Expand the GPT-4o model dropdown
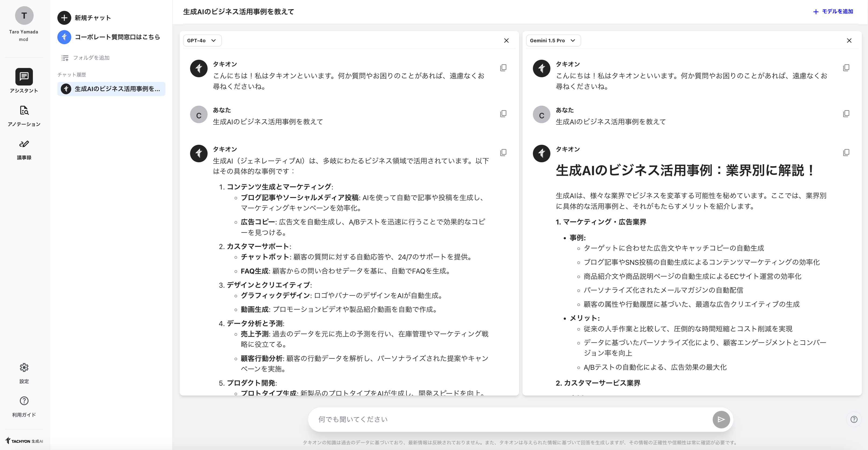 pos(202,40)
